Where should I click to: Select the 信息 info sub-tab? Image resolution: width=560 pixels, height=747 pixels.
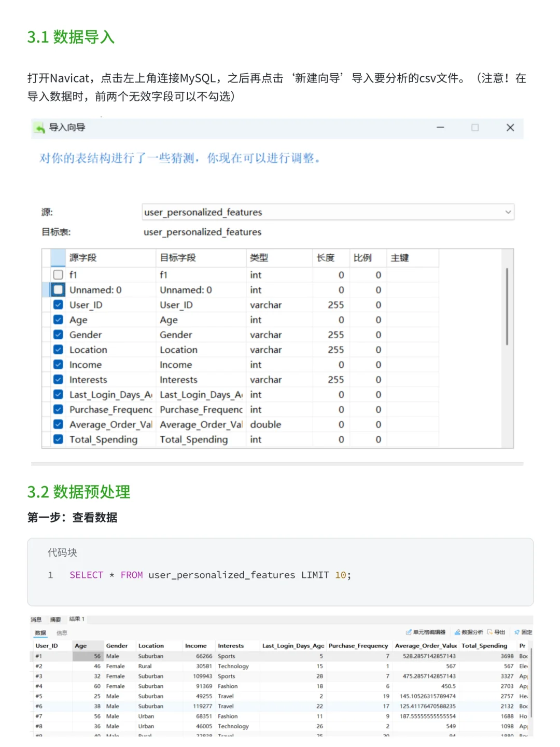pos(62,632)
